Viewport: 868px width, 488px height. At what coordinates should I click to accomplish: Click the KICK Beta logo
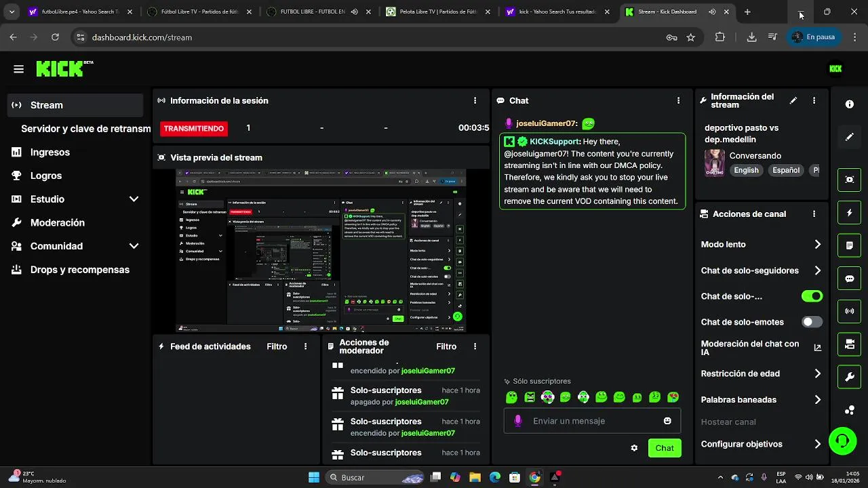click(x=64, y=68)
